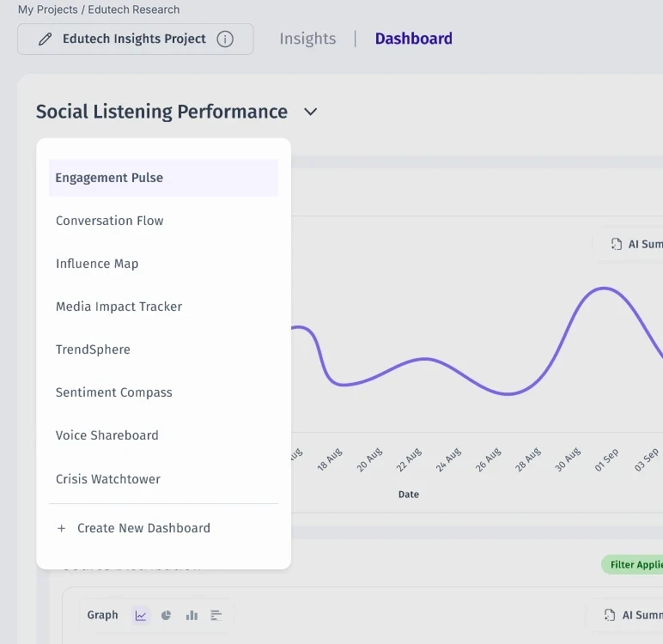
Task: Click the 20 Aug axis label
Action: [368, 459]
